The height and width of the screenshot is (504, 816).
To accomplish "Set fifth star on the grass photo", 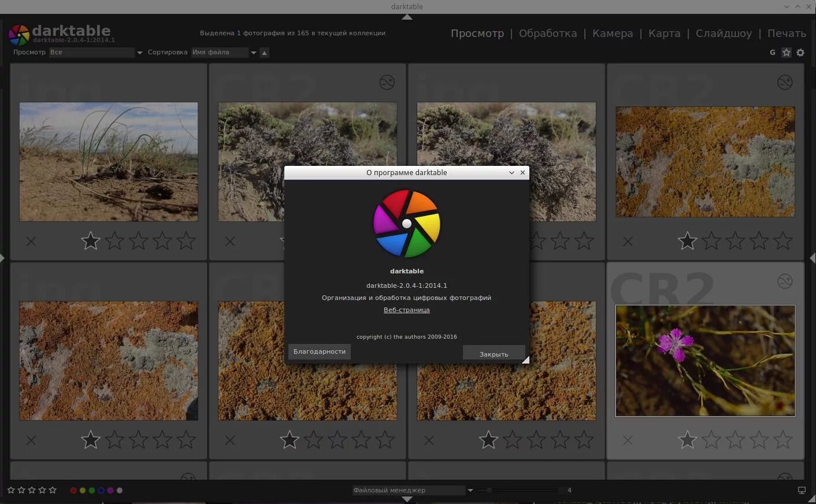I will pos(186,240).
